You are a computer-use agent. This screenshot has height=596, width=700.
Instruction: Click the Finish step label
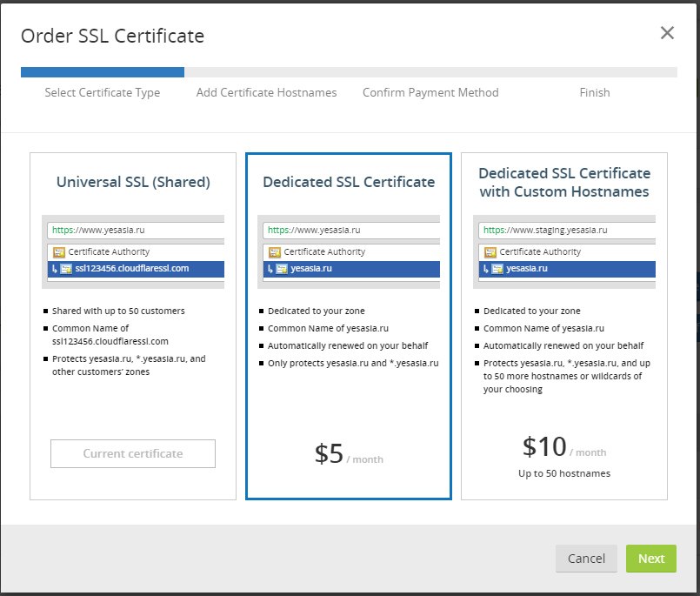pyautogui.click(x=595, y=92)
